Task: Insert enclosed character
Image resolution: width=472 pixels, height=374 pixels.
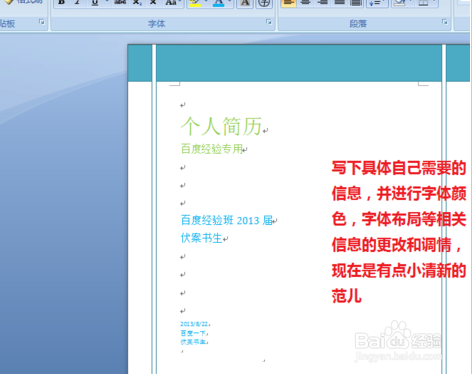Action: tap(264, 3)
